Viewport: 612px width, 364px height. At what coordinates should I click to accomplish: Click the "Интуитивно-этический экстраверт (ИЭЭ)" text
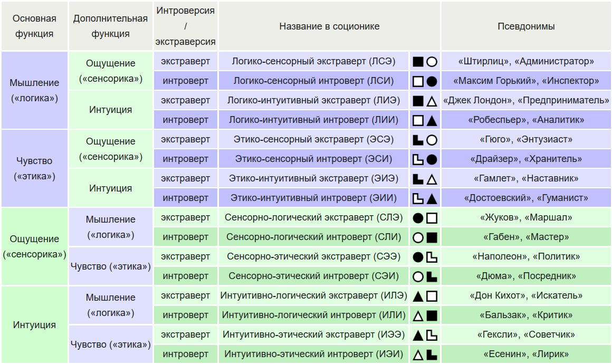point(313,335)
